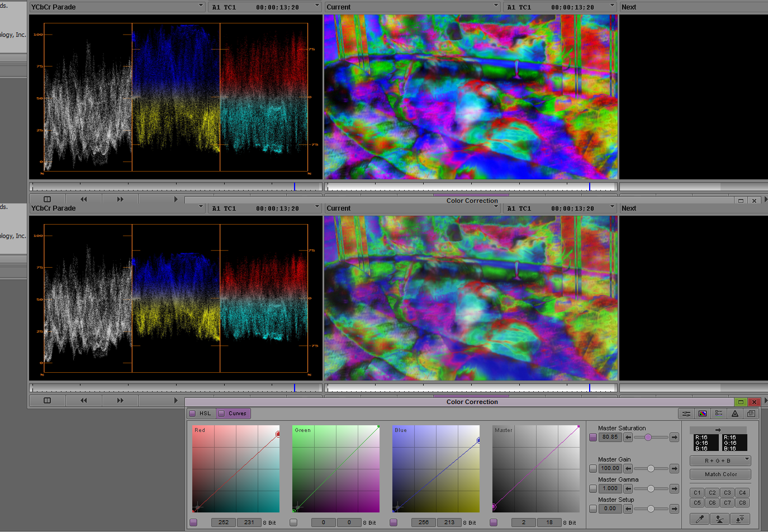Enable the Master Gain toggle button
768x532 pixels.
pos(593,469)
